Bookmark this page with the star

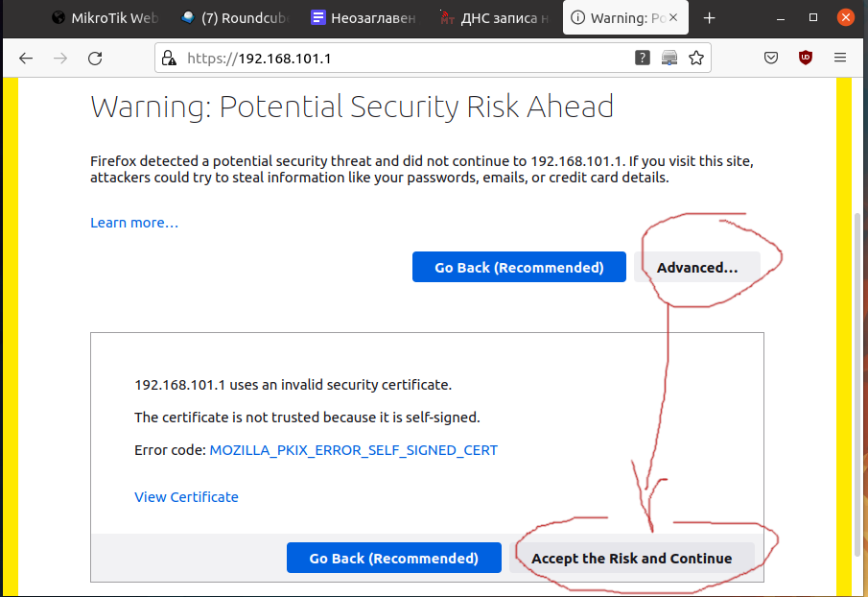coord(696,59)
